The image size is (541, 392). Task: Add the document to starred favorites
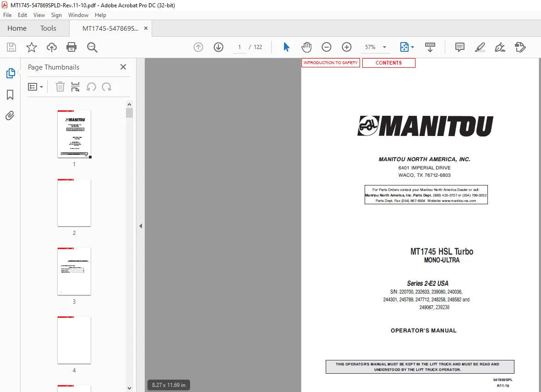[32, 47]
